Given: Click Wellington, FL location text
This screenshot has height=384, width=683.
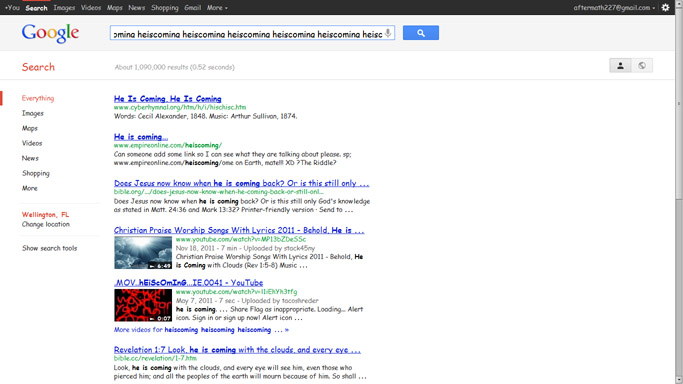Looking at the screenshot, I should pyautogui.click(x=45, y=215).
